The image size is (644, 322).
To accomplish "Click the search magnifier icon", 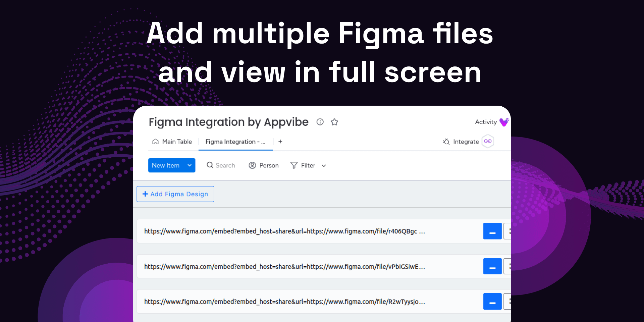I will click(210, 165).
